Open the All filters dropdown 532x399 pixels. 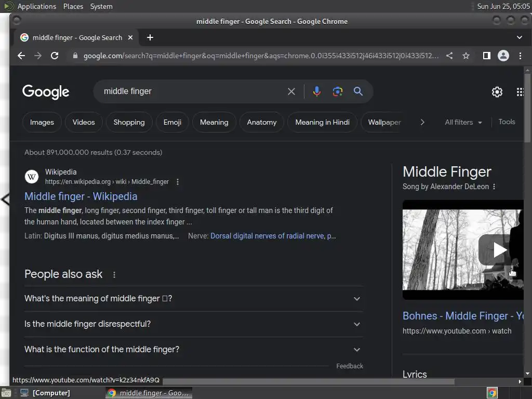(x=463, y=122)
